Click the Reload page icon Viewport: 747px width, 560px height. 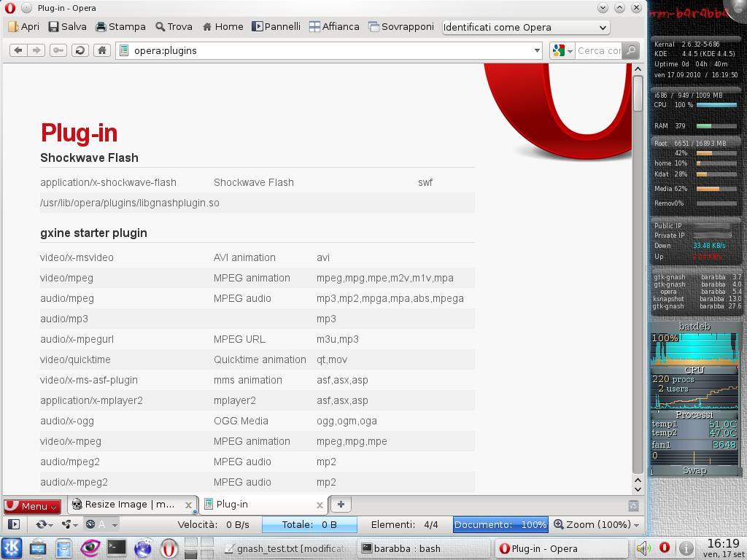click(x=80, y=50)
